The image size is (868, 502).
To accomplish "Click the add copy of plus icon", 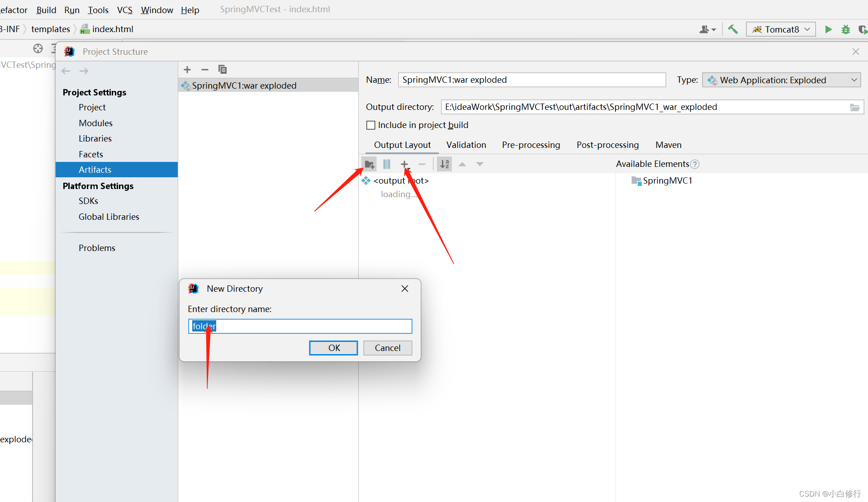I will [405, 164].
